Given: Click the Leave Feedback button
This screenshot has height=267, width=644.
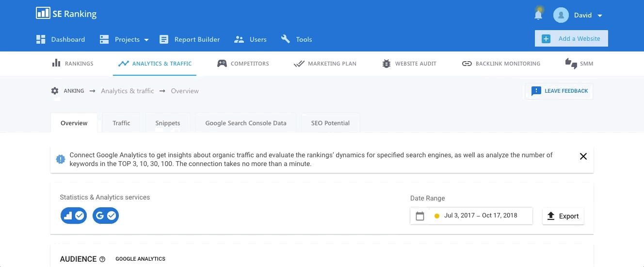Looking at the screenshot, I should pyautogui.click(x=559, y=91).
